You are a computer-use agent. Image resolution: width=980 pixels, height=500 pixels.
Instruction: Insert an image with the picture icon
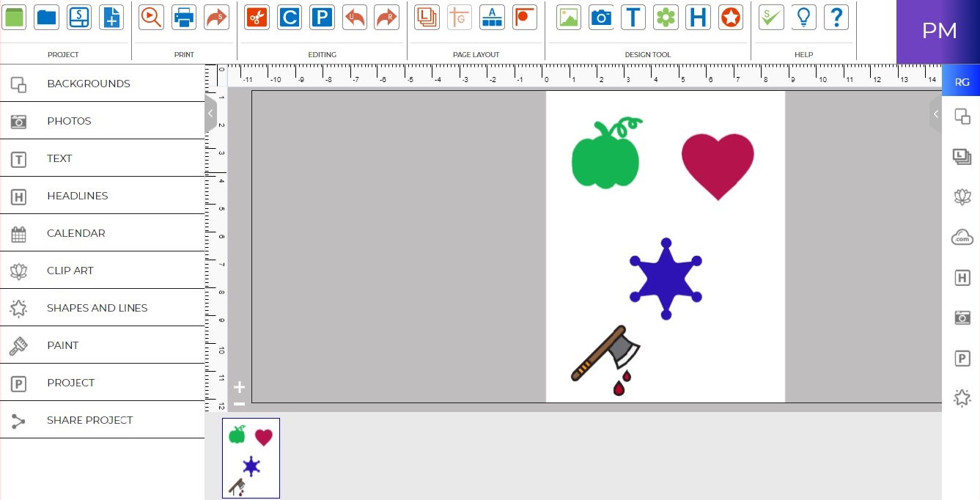(x=569, y=17)
